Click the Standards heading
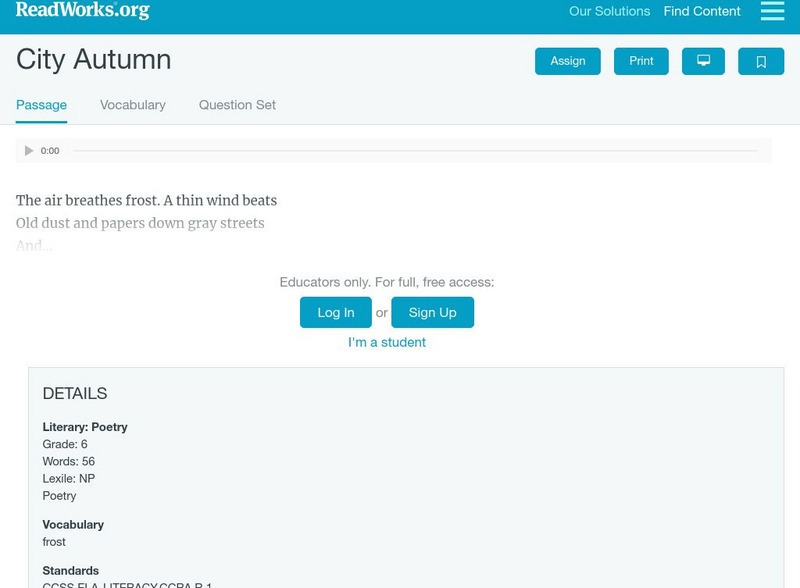Screen dimensions: 800x588 [x=70, y=571]
